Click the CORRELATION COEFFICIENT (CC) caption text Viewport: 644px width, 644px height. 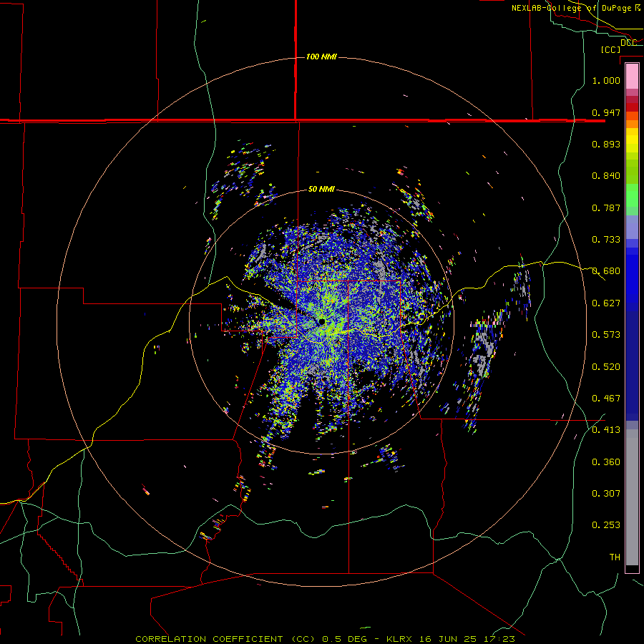[225, 639]
